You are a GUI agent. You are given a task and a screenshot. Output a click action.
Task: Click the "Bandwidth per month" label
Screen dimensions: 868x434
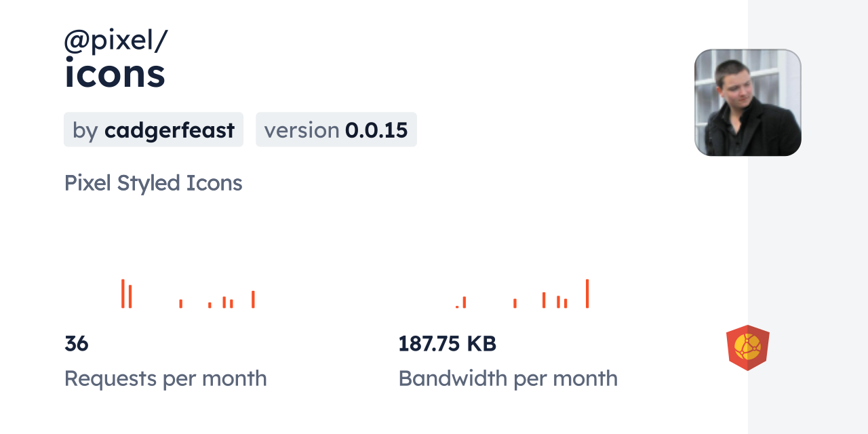(508, 378)
